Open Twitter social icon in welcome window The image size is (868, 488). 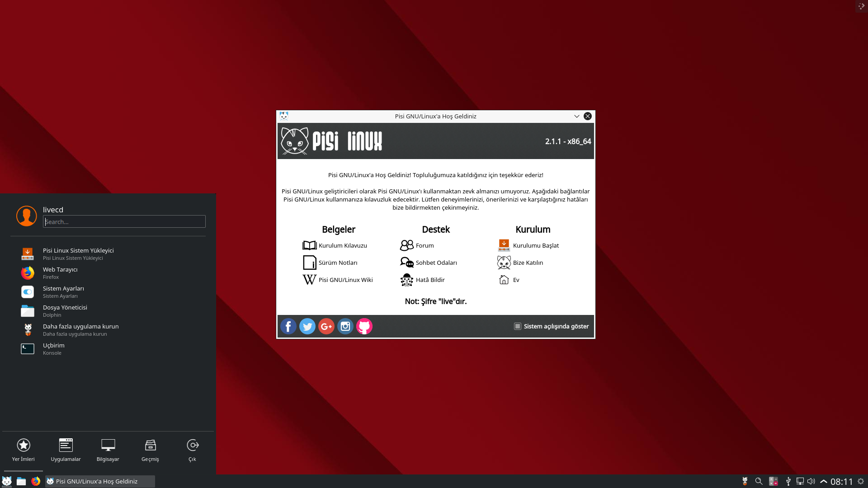click(307, 326)
